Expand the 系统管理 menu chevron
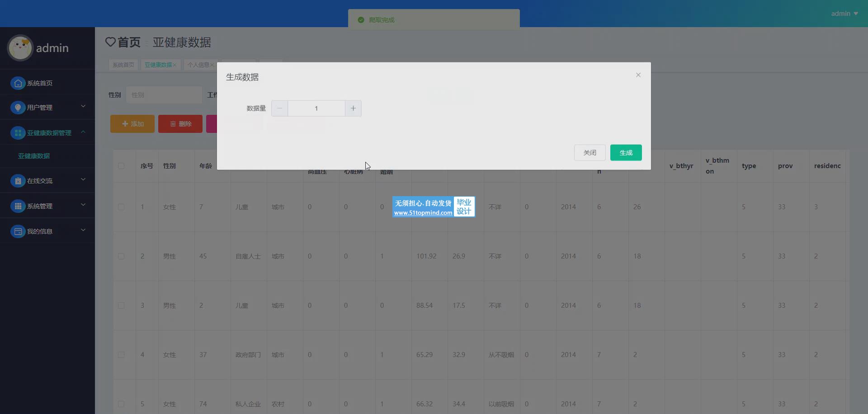Image resolution: width=868 pixels, height=414 pixels. pos(83,205)
